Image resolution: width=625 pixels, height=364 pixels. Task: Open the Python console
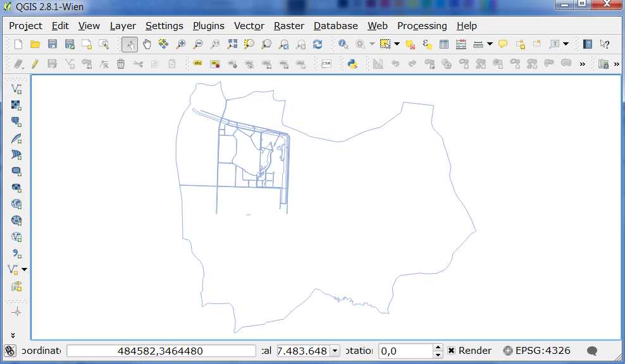click(352, 64)
